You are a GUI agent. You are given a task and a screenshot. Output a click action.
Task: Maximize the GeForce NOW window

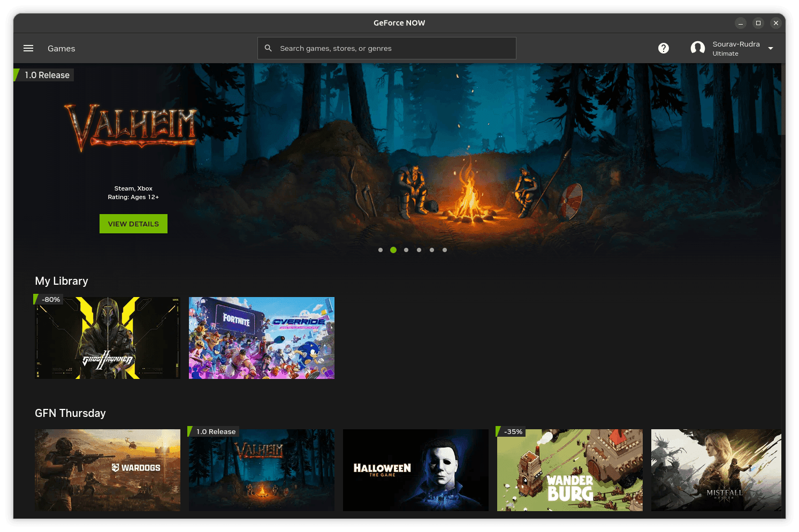tap(758, 23)
